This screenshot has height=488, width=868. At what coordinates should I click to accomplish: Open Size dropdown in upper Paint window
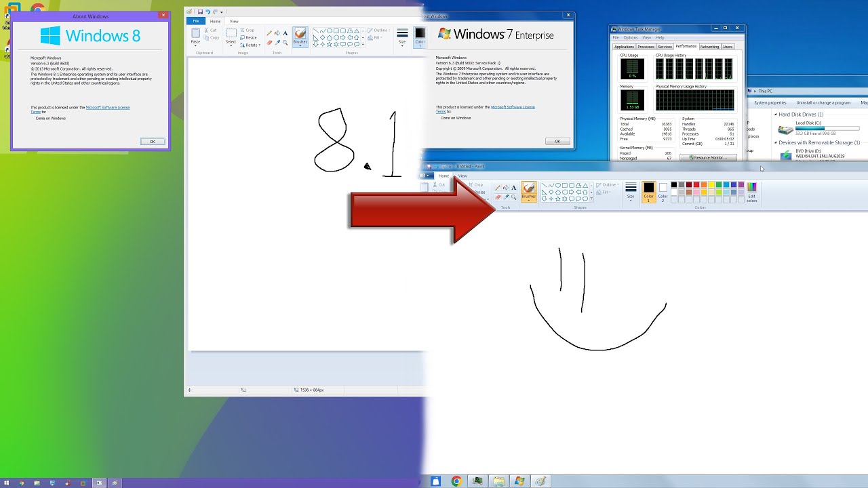(402, 43)
